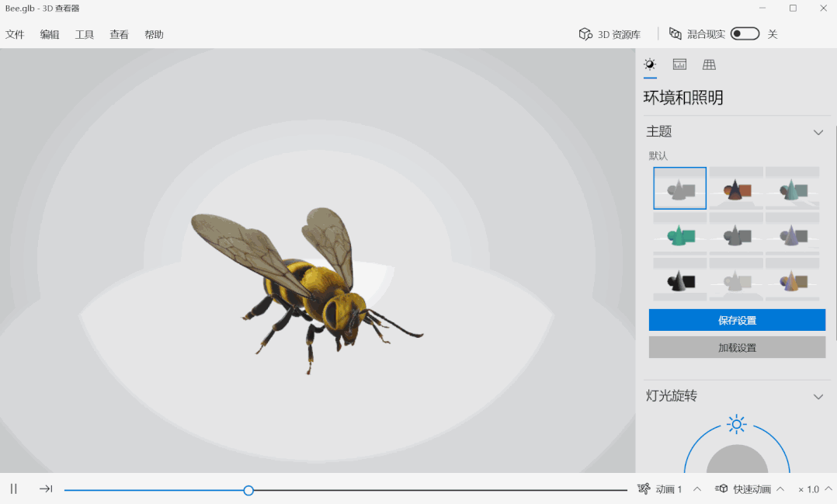This screenshot has height=504, width=837.
Task: Click the 灯光旋转 section header text
Action: tap(672, 395)
